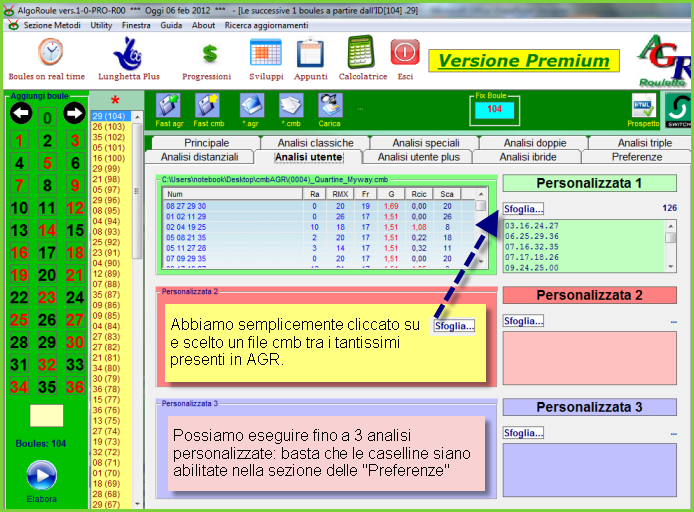694x512 pixels.
Task: Remove last boule with left arrow
Action: click(x=21, y=113)
